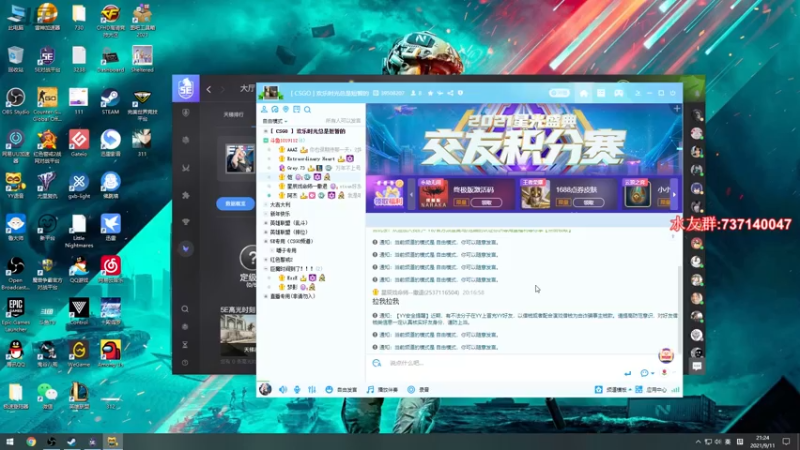Click the location pin icon above the channel list
The width and height of the screenshot is (800, 450).
pos(286,109)
